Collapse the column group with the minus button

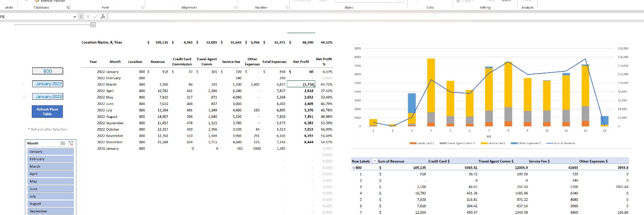point(94,25)
